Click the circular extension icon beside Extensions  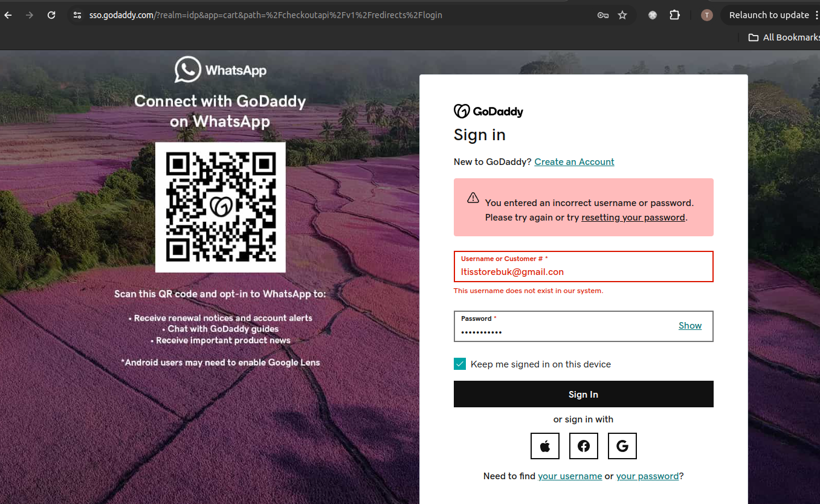tap(653, 15)
